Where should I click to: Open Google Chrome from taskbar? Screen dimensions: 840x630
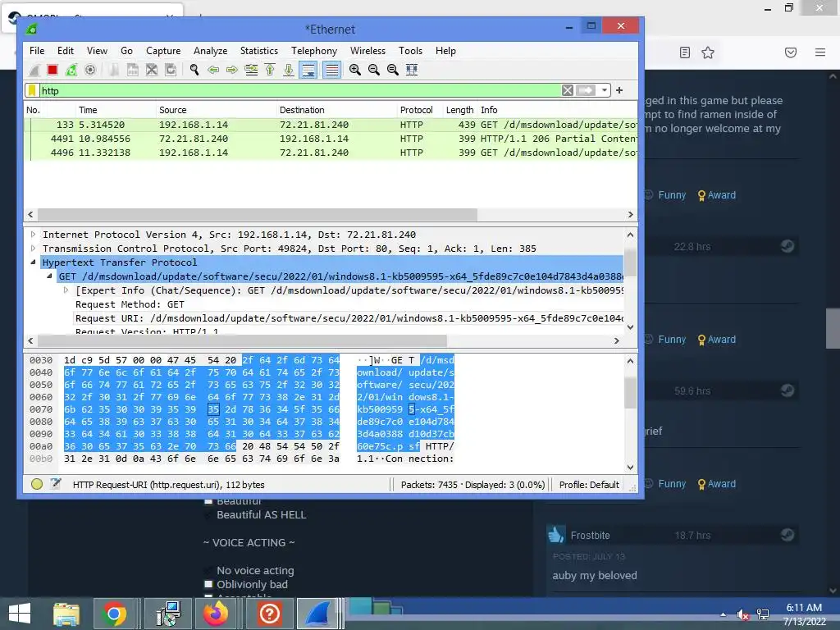click(113, 614)
